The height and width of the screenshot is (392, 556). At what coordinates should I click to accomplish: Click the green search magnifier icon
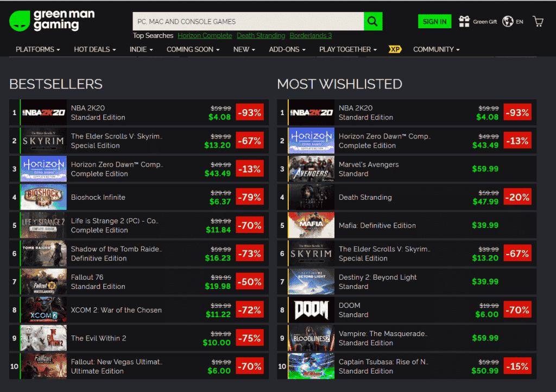coord(372,21)
